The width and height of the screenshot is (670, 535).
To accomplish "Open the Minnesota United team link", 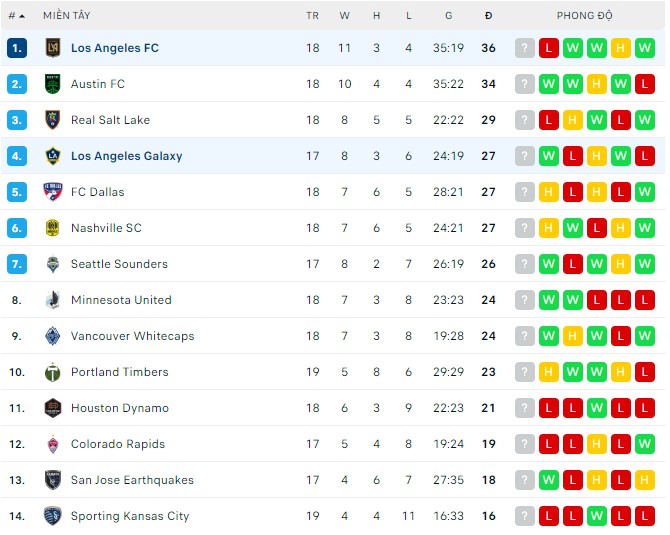I will (x=121, y=300).
